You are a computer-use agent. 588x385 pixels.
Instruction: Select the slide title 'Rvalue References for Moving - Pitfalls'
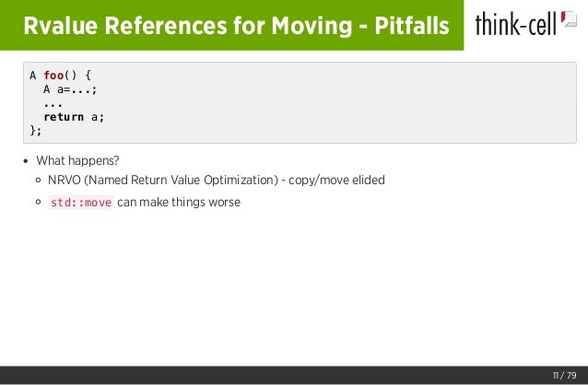pyautogui.click(x=236, y=26)
